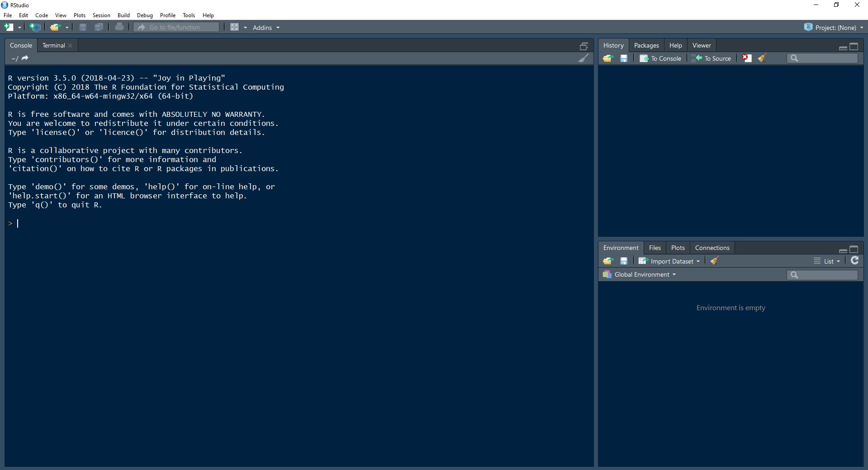Clear objects from workspace with broom icon

(715, 261)
